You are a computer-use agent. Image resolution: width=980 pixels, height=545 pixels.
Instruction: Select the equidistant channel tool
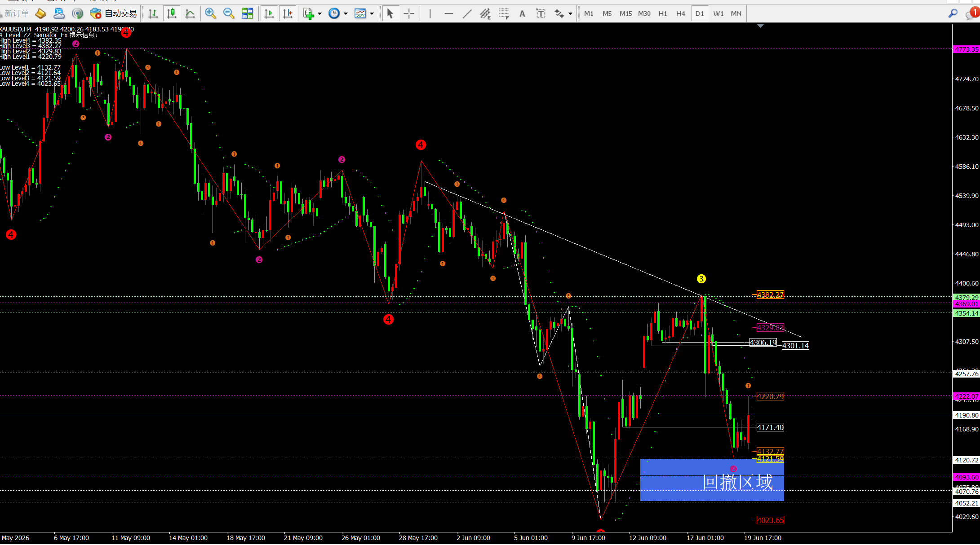pyautogui.click(x=485, y=13)
